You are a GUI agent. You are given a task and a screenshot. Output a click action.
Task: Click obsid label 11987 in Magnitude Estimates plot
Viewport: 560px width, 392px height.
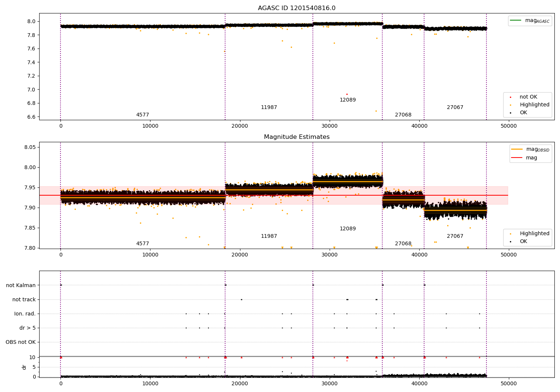coord(269,236)
